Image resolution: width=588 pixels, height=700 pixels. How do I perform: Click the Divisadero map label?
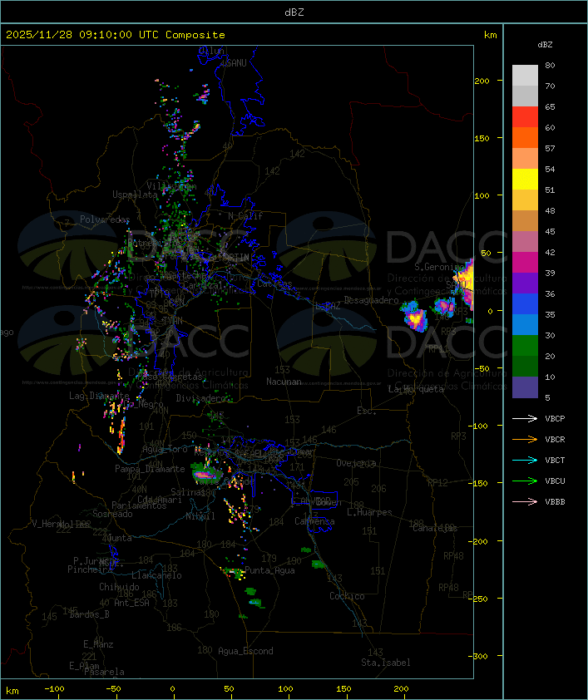click(x=201, y=397)
